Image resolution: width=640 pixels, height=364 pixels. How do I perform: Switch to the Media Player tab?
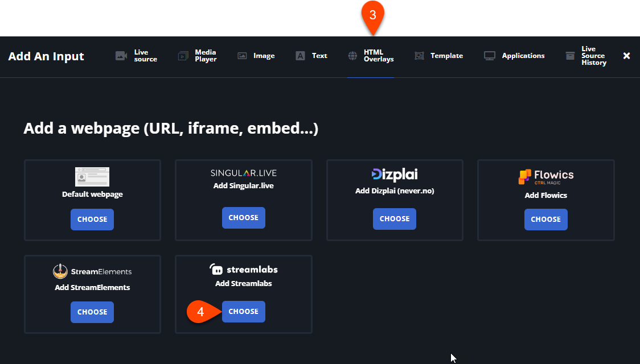point(198,56)
